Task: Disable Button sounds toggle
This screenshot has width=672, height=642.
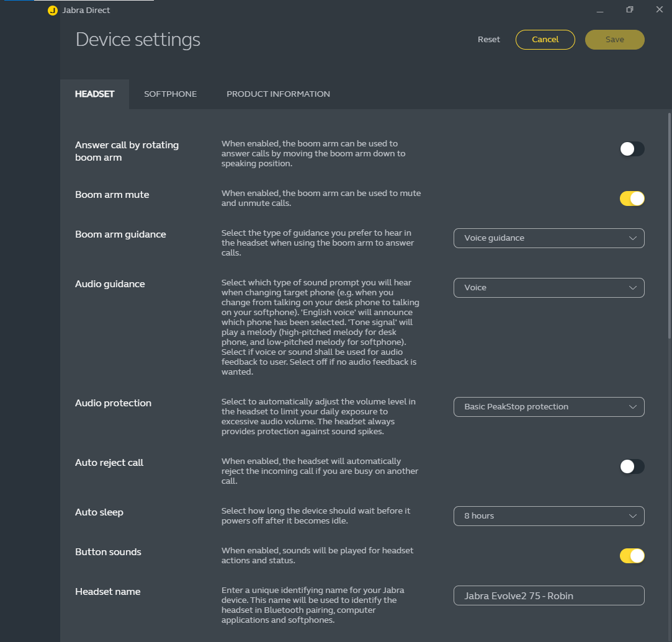Action: (x=632, y=556)
